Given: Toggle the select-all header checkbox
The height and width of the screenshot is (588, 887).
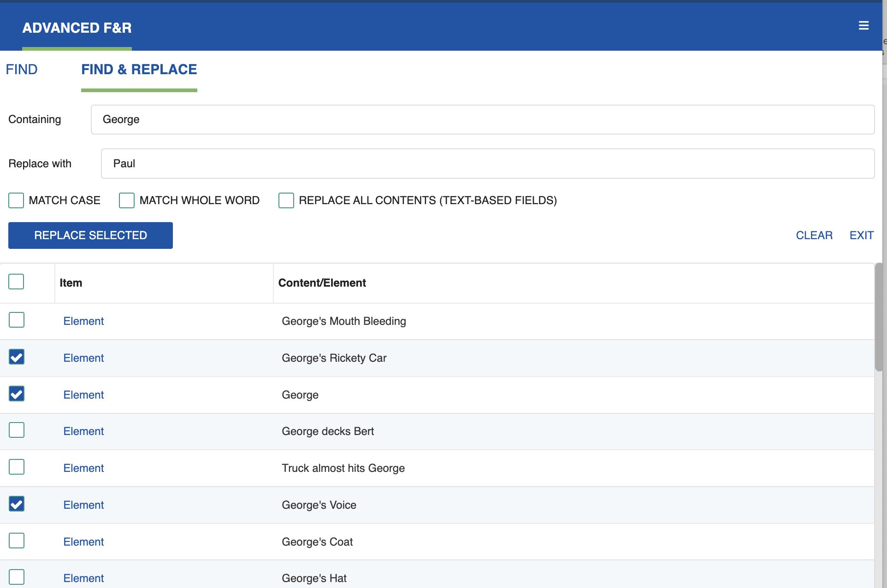Looking at the screenshot, I should pos(16,282).
